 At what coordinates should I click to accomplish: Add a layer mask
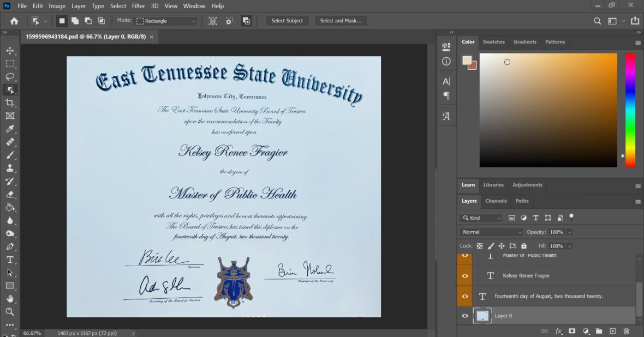point(572,331)
